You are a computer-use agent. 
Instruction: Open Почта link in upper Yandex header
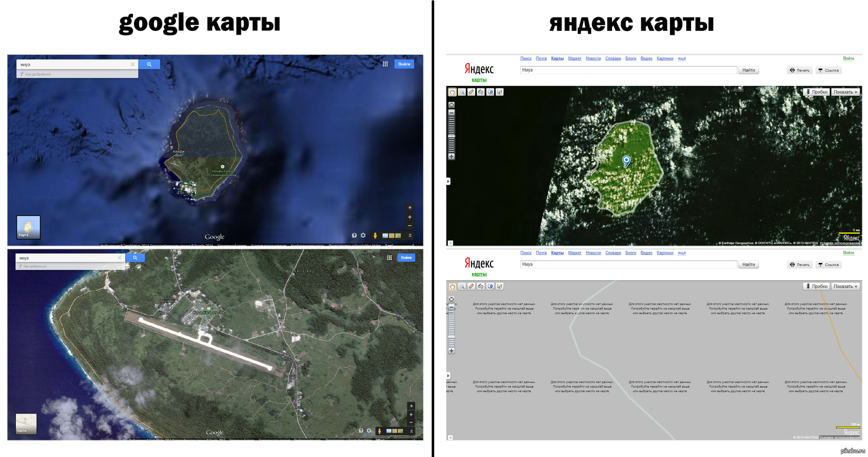541,59
